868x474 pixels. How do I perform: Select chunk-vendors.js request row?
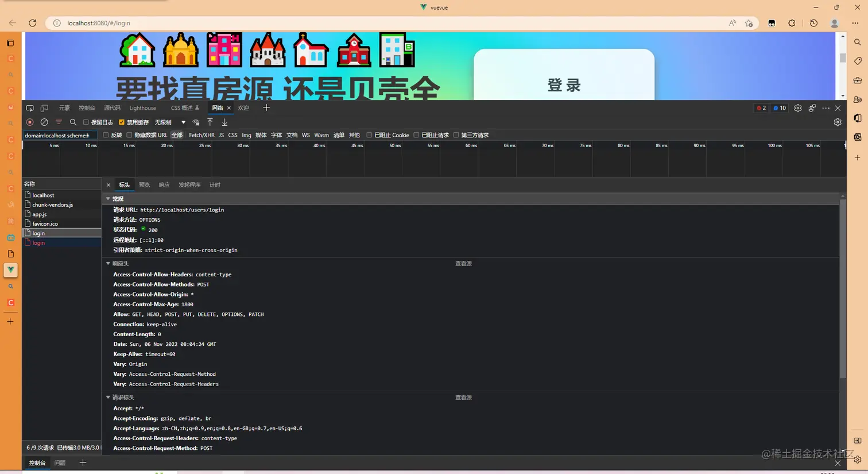click(62, 205)
